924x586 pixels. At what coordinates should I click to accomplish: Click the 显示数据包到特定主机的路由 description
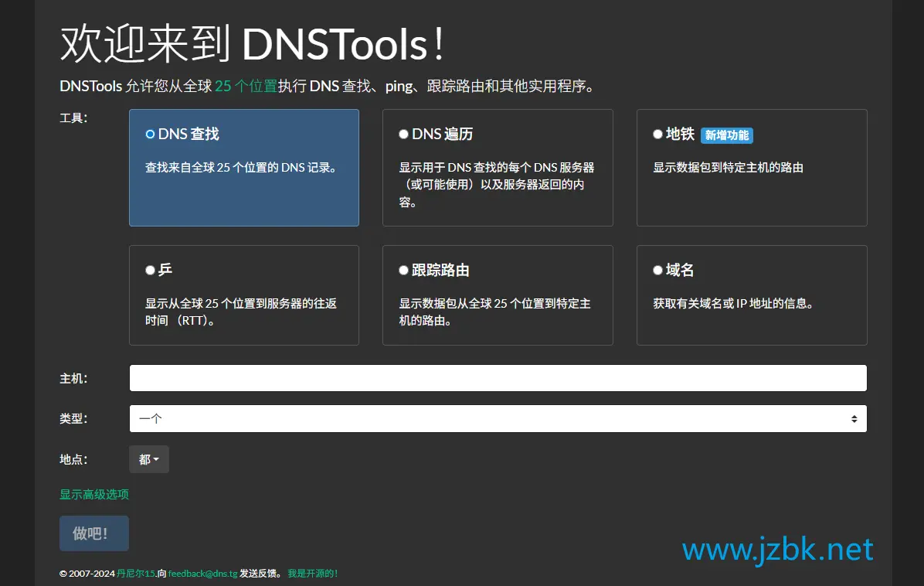pos(729,168)
